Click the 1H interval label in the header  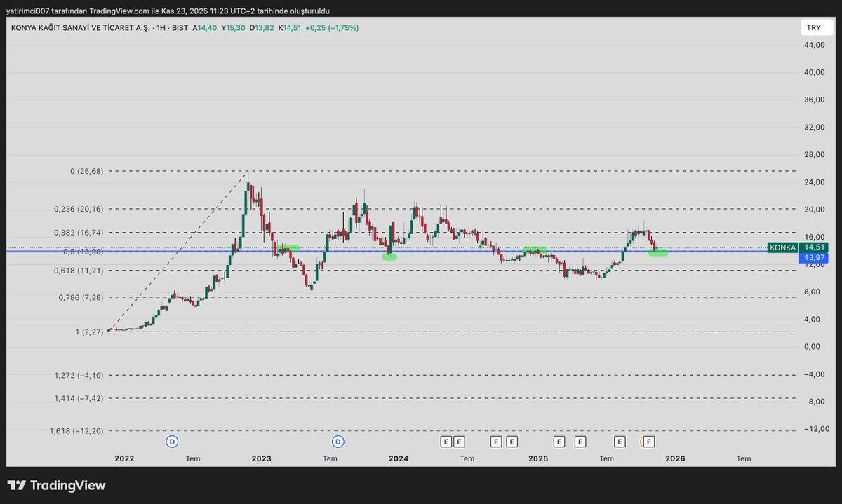(160, 28)
